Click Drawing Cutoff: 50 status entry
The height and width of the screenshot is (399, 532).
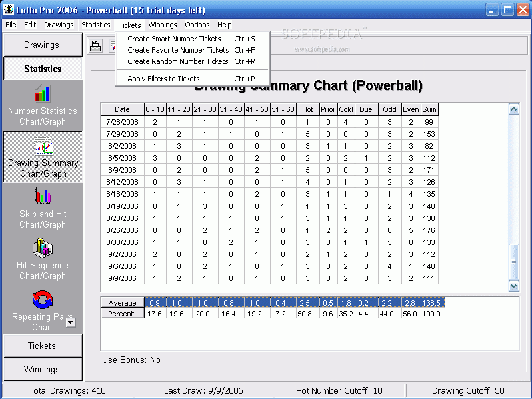[x=468, y=391]
